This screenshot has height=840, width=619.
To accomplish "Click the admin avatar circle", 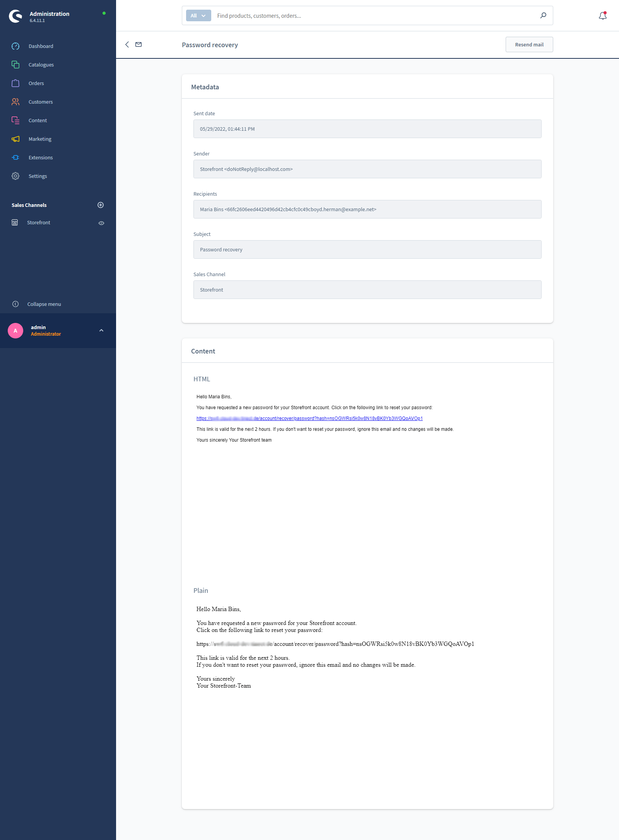I will (x=15, y=331).
